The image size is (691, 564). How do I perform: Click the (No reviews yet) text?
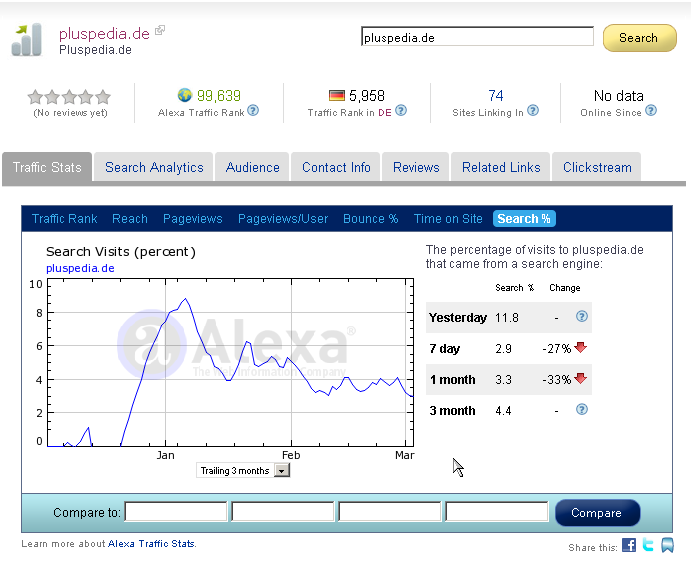click(70, 113)
